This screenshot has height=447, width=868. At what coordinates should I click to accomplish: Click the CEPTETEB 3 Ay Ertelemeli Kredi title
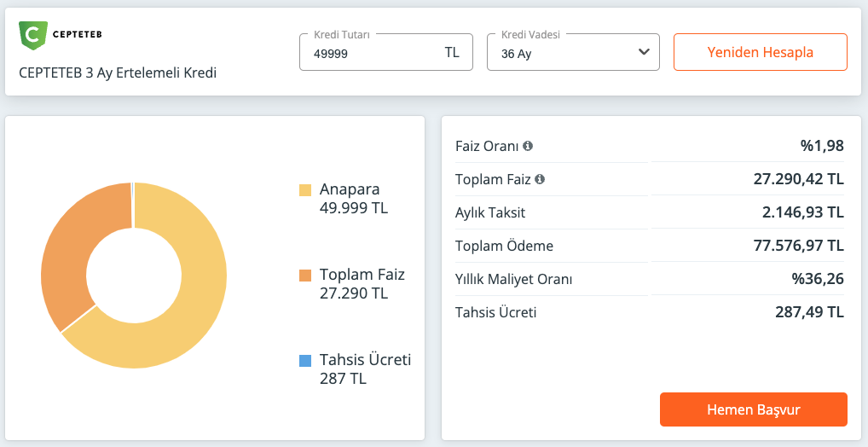pyautogui.click(x=118, y=73)
